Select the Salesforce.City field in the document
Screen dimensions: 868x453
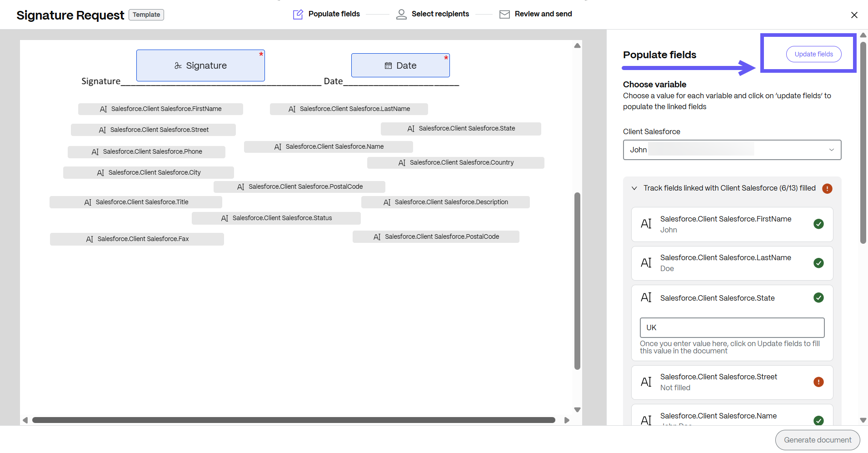coord(148,172)
